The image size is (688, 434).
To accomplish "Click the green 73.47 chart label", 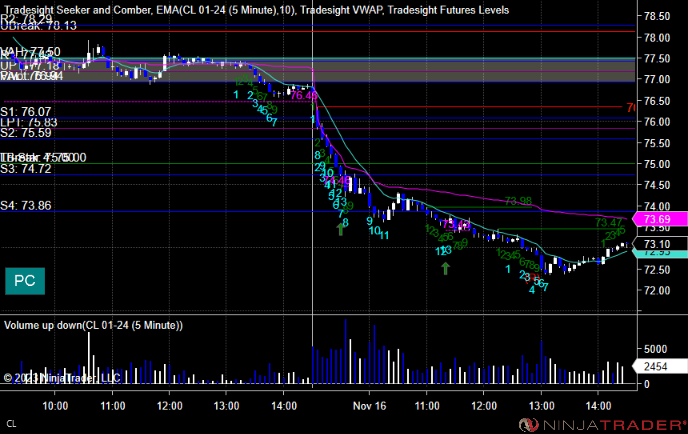I will (x=609, y=222).
